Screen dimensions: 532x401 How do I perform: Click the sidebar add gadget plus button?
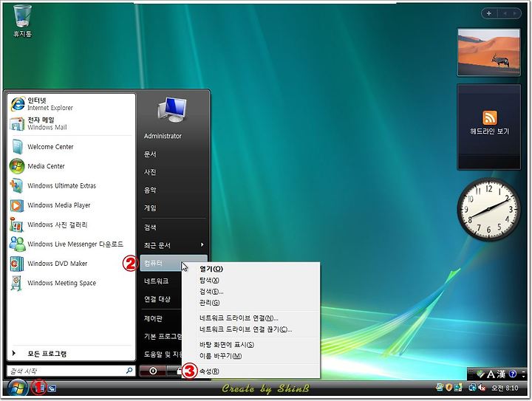(x=489, y=13)
